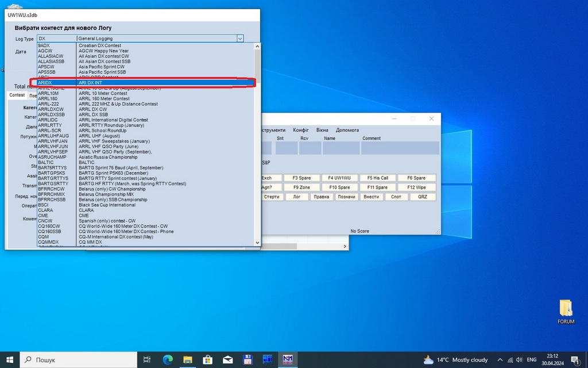Select ARRL International Digital Contest
This screenshot has width=588, height=368.
[146, 120]
